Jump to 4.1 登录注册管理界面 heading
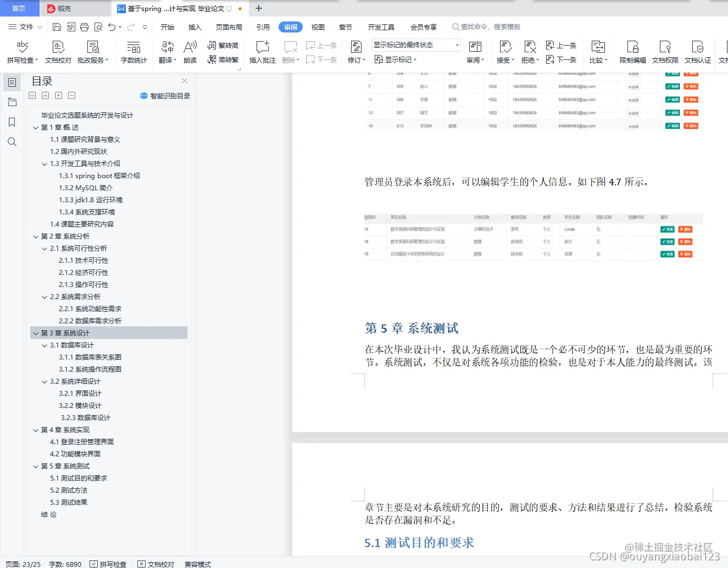The height and width of the screenshot is (568, 728). (x=82, y=442)
